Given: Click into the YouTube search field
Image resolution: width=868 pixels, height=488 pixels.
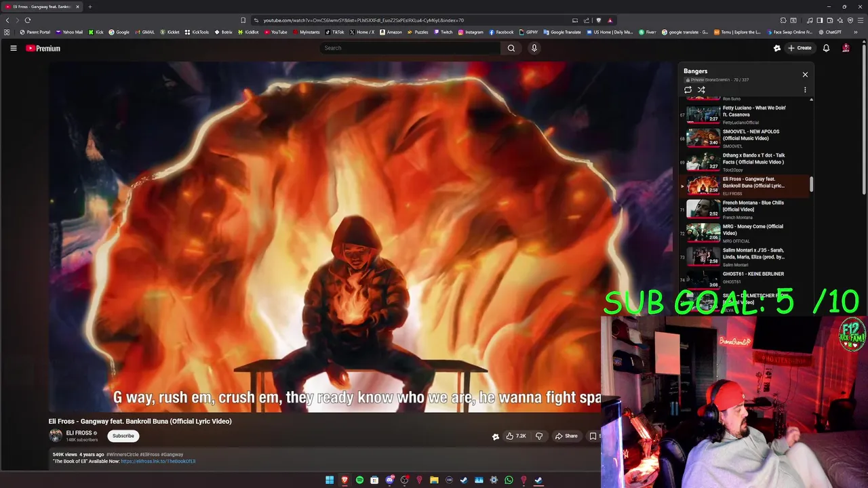Looking at the screenshot, I should 410,48.
